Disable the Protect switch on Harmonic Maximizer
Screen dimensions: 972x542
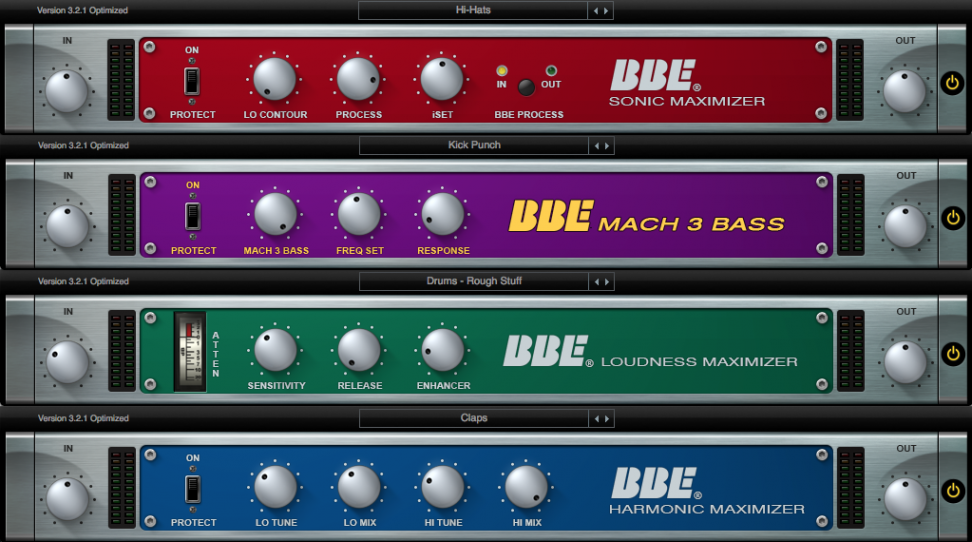(192, 489)
